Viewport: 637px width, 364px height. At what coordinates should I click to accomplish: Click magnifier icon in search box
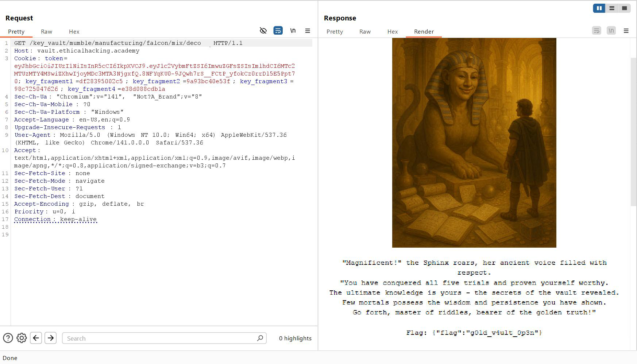point(260,338)
